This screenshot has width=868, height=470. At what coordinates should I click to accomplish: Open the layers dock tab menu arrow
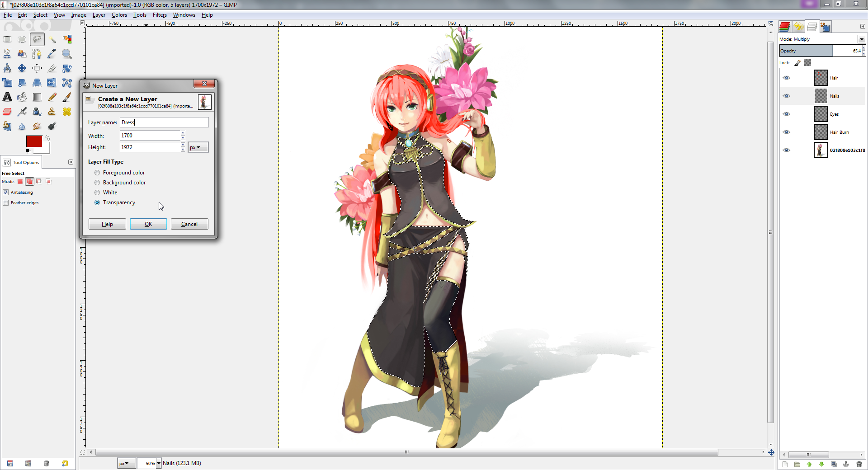point(862,26)
